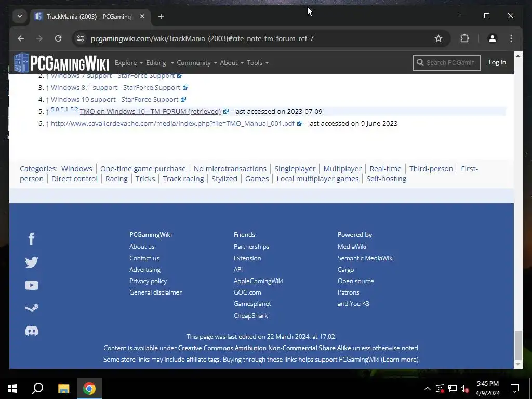Click Log in link
This screenshot has height=399, width=532.
(x=497, y=62)
